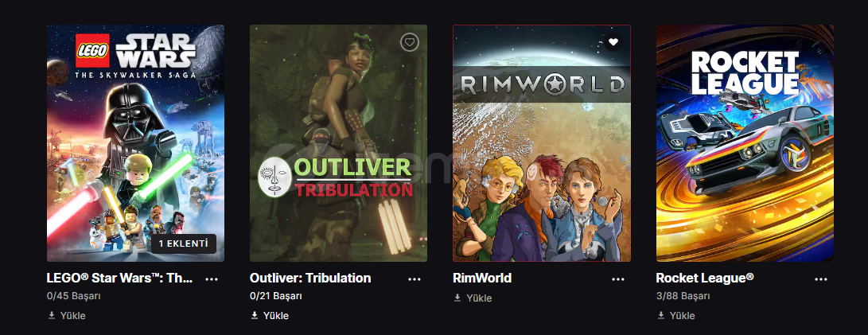Open the three-dot options for Outliver: Tribulation
Screen dimensions: 868x335
(414, 279)
